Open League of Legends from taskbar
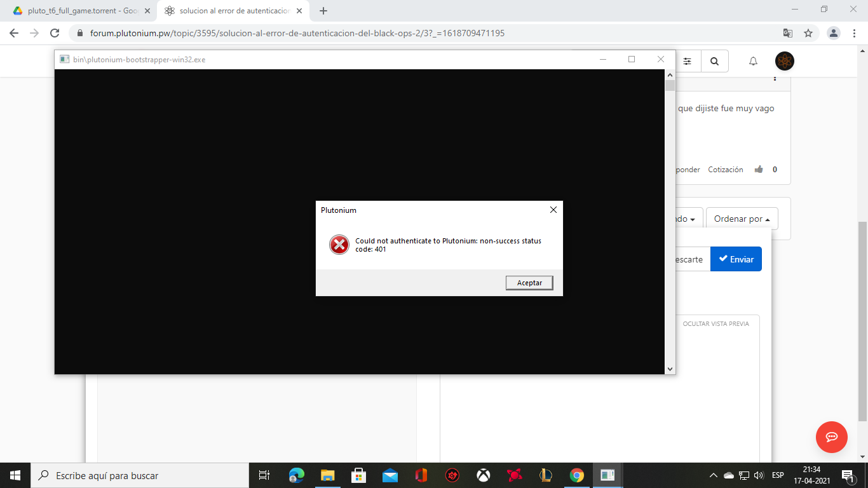 point(545,475)
